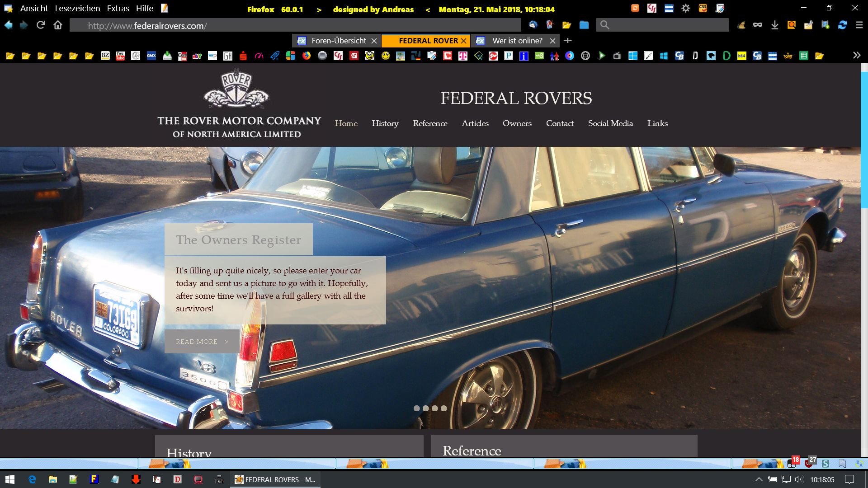868x488 pixels.
Task: Select the first slideshow dot indicator
Action: (x=416, y=408)
